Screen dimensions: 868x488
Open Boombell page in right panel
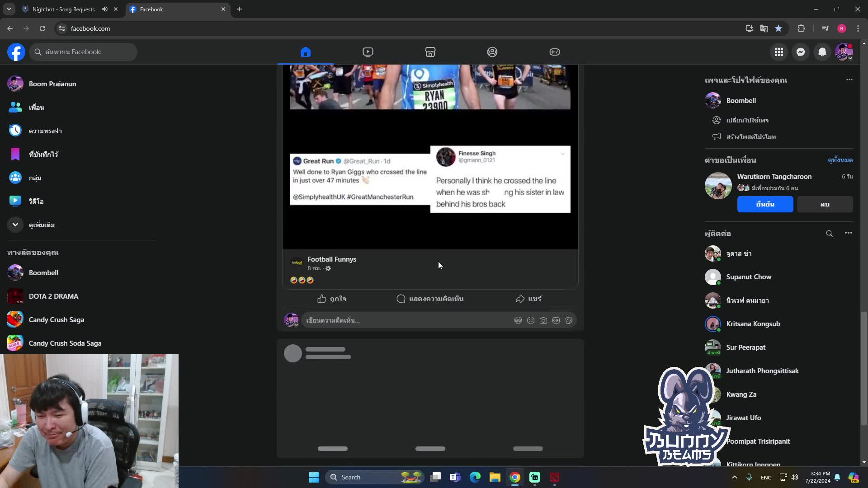point(778,101)
